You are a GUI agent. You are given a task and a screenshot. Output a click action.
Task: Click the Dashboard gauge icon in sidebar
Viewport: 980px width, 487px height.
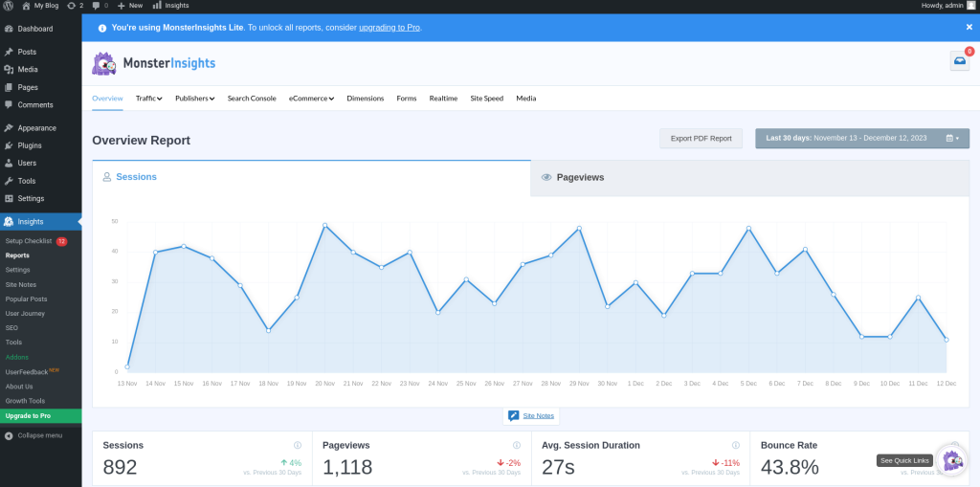9,29
